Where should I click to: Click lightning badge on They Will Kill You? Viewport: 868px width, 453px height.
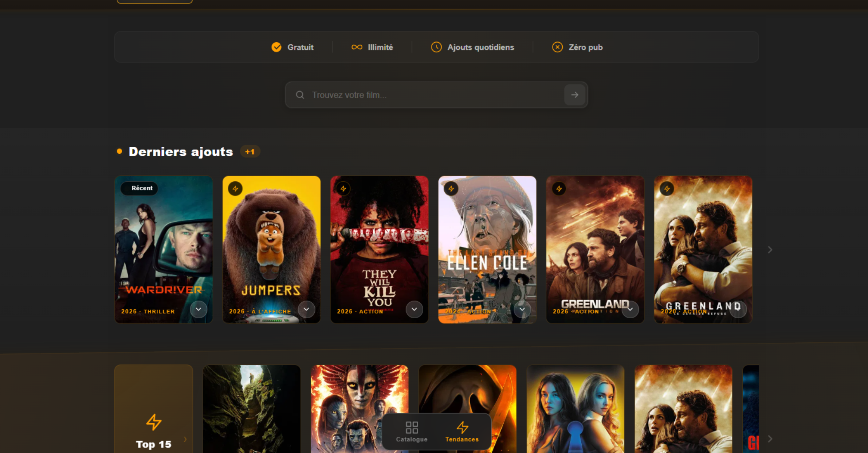(343, 189)
